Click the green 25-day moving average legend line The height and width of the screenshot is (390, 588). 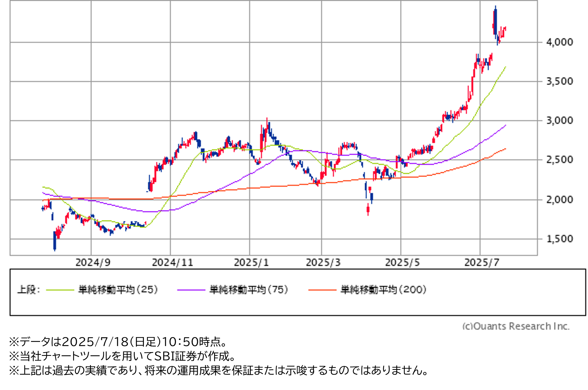tap(60, 290)
